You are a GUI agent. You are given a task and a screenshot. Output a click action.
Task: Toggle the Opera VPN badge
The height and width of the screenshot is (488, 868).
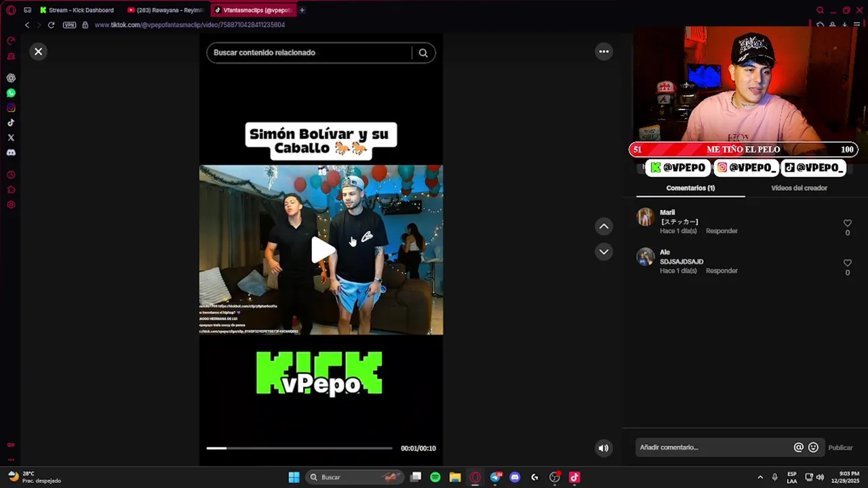[x=69, y=25]
